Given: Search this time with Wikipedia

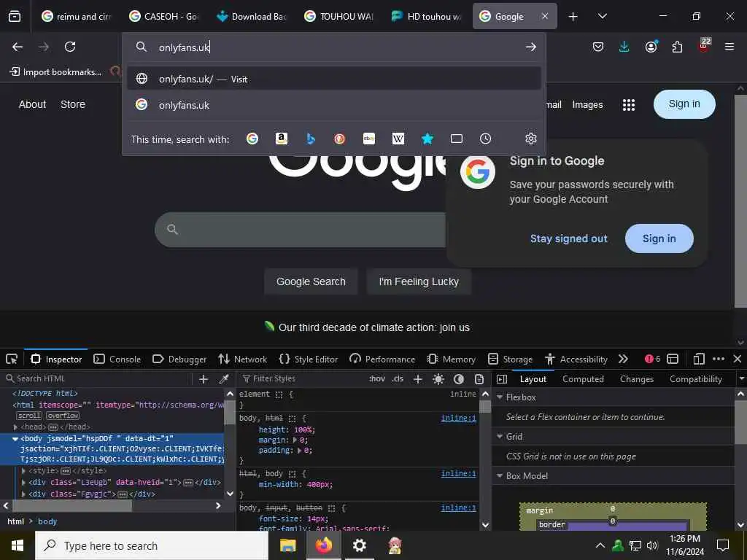Looking at the screenshot, I should point(398,139).
